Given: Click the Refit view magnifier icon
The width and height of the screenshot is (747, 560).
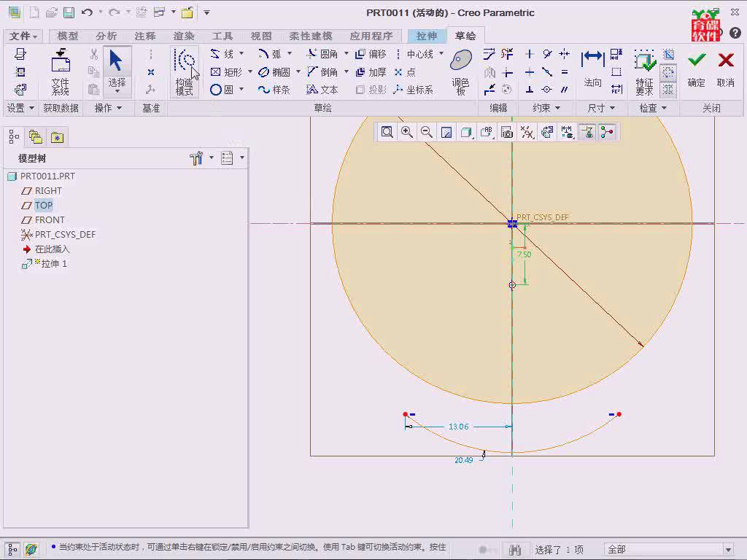Looking at the screenshot, I should click(x=387, y=132).
